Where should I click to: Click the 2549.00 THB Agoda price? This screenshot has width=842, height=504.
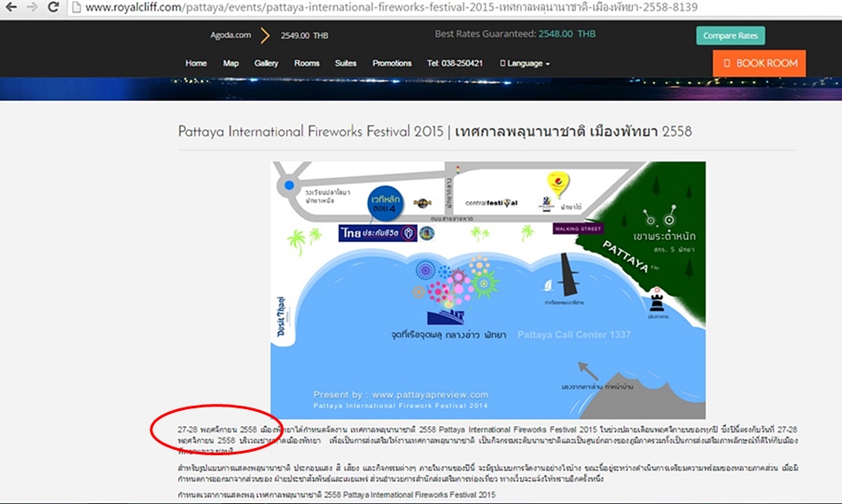[x=304, y=35]
